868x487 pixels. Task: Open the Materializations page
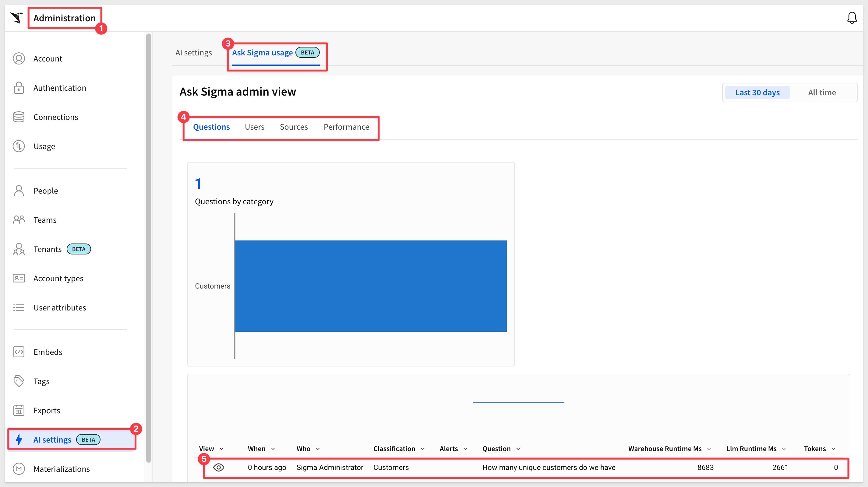[62, 469]
